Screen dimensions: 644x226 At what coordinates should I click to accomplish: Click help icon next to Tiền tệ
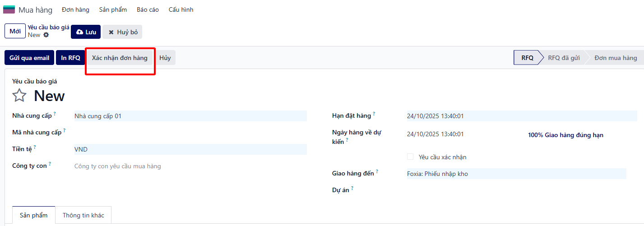[35, 147]
